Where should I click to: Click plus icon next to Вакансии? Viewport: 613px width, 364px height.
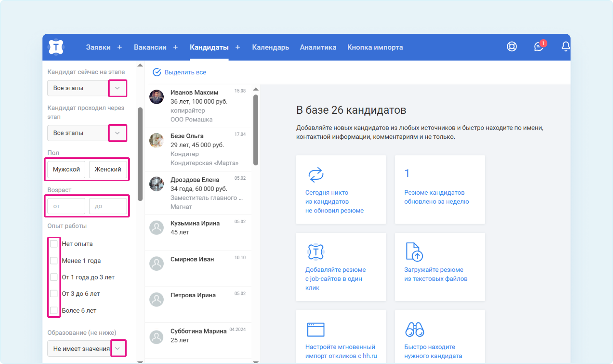click(176, 47)
